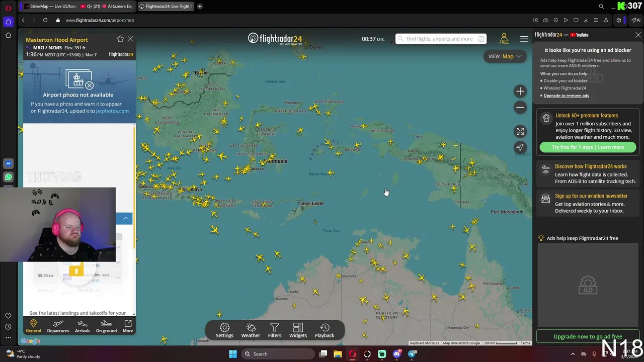The height and width of the screenshot is (362, 644).
Task: Switch to the StrikeMap browser tab
Action: point(49,7)
